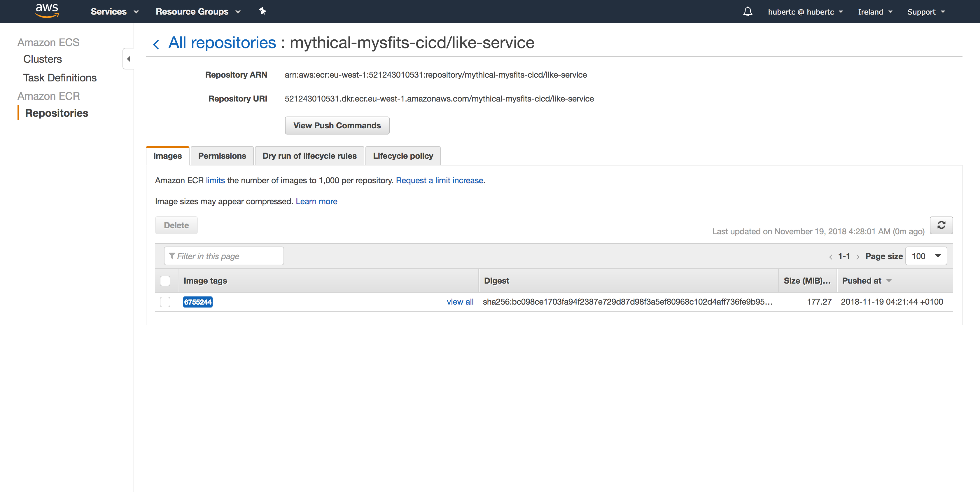Click the Amazon ECS sidebar heading
The image size is (980, 496).
(48, 42)
